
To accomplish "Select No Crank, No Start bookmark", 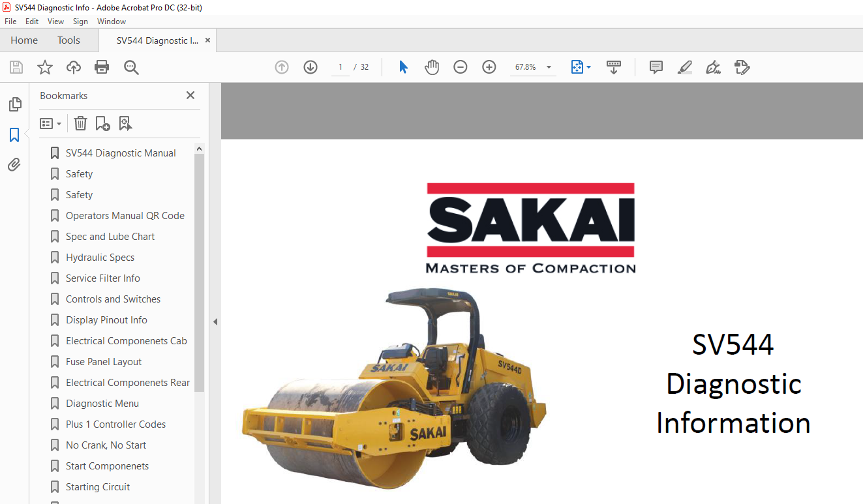I will 106,445.
